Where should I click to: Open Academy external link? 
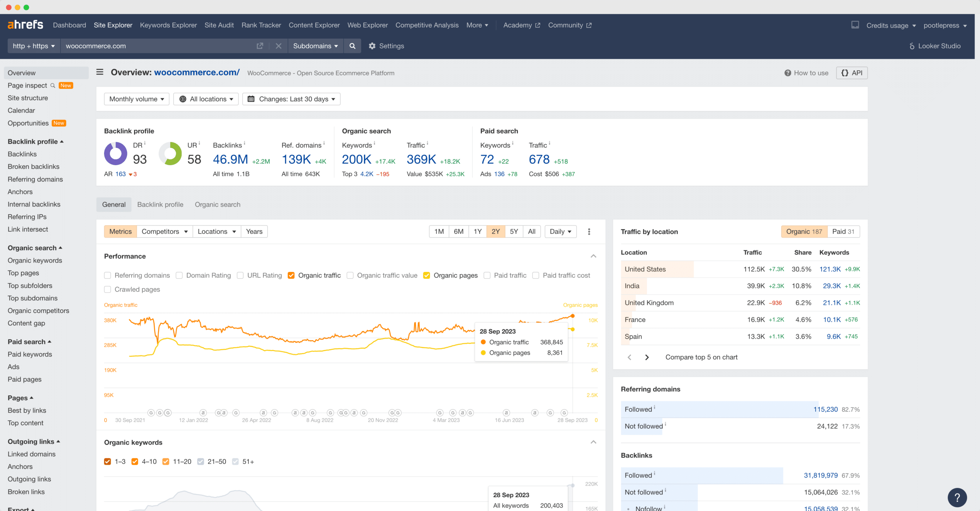pos(522,25)
